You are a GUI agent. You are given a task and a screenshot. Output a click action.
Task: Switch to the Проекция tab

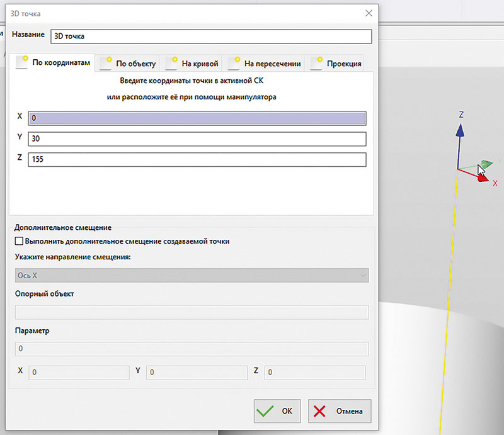(336, 64)
